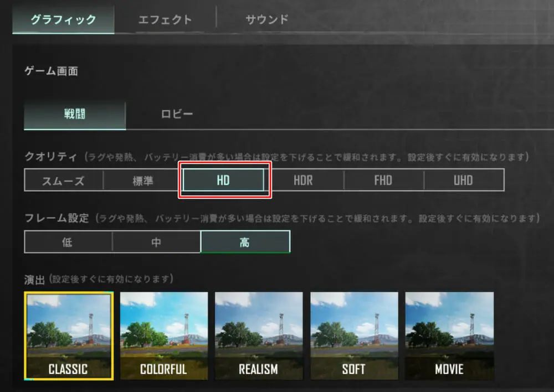The width and height of the screenshot is (554, 392).
Task: Set frame rate to 中
Action: [x=156, y=242]
